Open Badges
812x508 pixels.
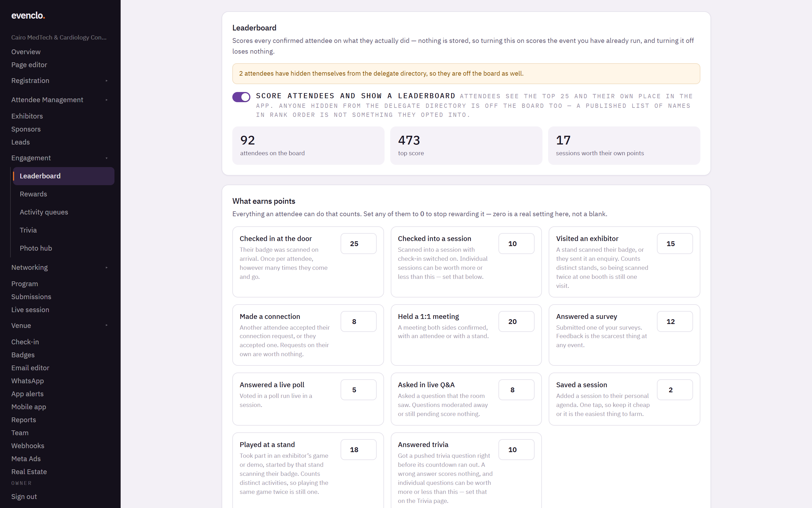pyautogui.click(x=23, y=355)
